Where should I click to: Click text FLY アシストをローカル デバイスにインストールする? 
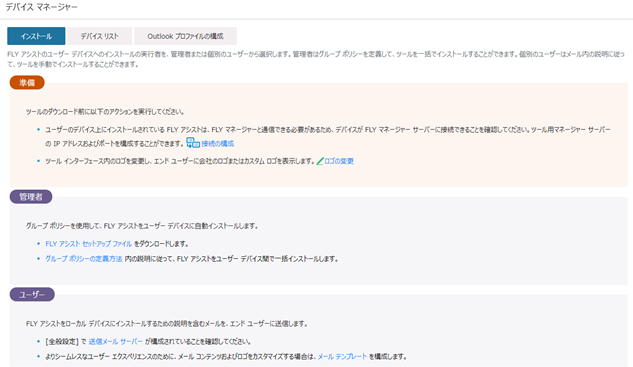pyautogui.click(x=95, y=324)
